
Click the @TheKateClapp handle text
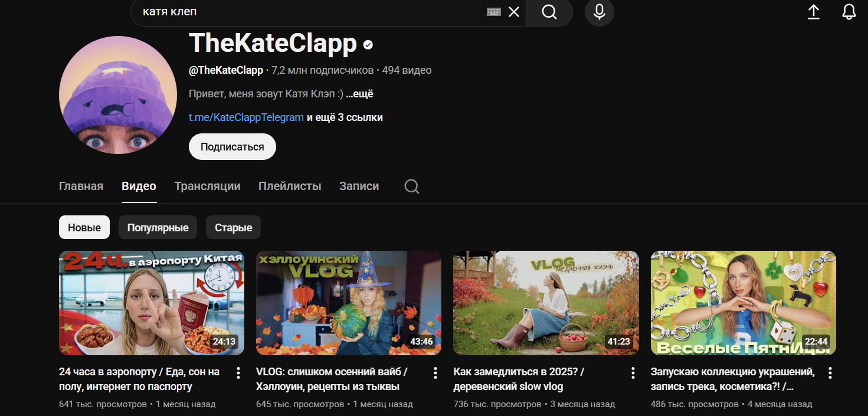pos(226,70)
